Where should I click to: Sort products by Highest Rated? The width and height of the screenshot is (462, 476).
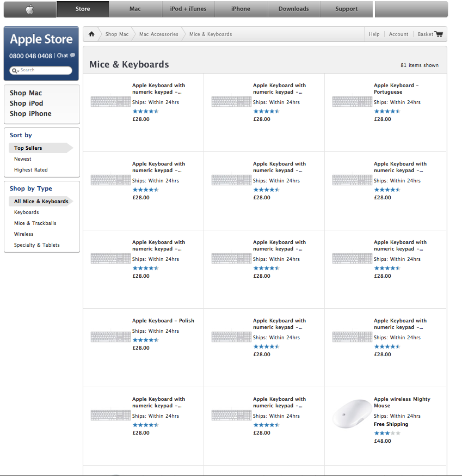[x=30, y=170]
